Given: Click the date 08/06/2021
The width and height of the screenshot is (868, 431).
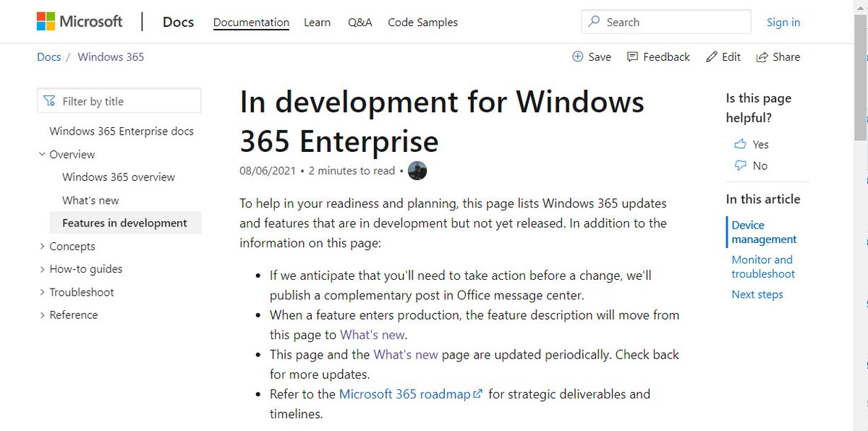Looking at the screenshot, I should pos(268,171).
